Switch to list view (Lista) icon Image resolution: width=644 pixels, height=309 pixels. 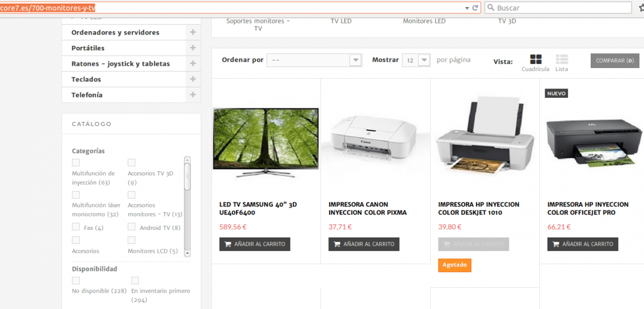pos(561,59)
